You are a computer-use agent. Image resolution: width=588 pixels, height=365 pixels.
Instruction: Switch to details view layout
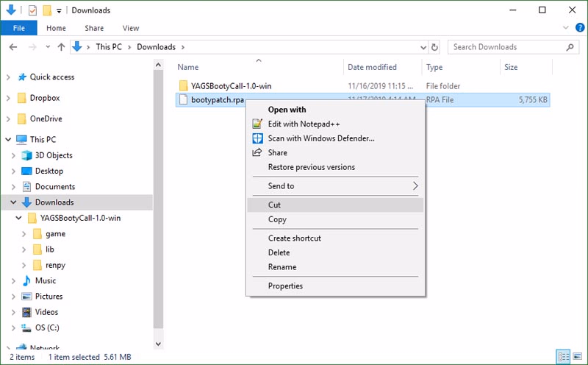click(563, 357)
